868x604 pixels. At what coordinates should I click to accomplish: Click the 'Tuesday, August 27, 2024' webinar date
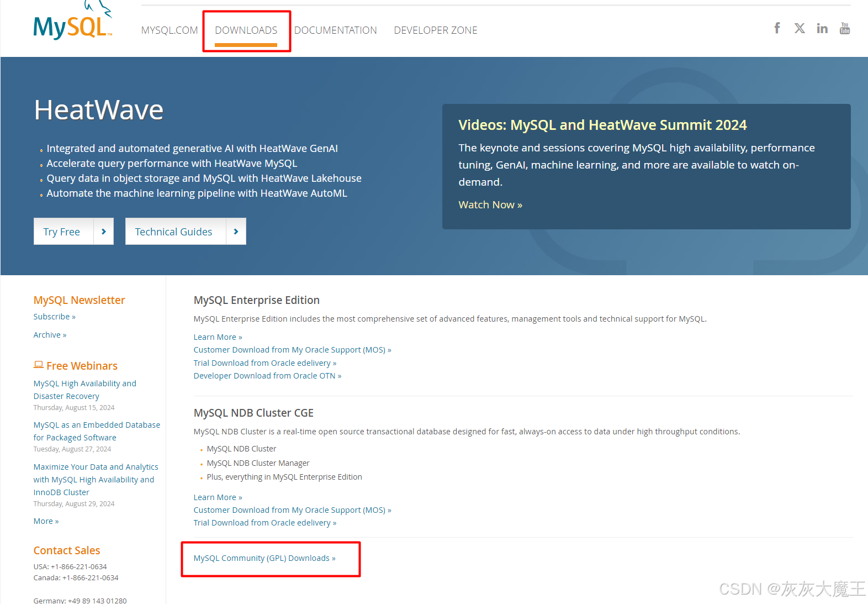pyautogui.click(x=72, y=449)
